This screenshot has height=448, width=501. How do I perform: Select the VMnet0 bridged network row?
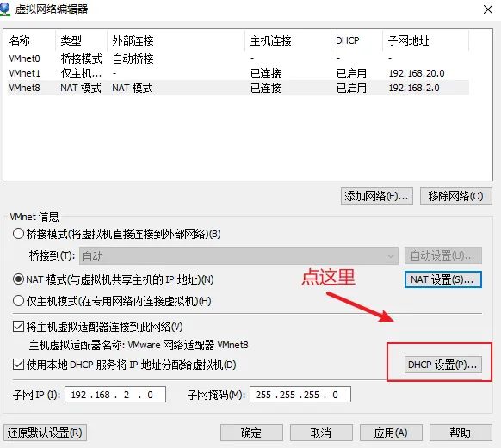coord(238,58)
